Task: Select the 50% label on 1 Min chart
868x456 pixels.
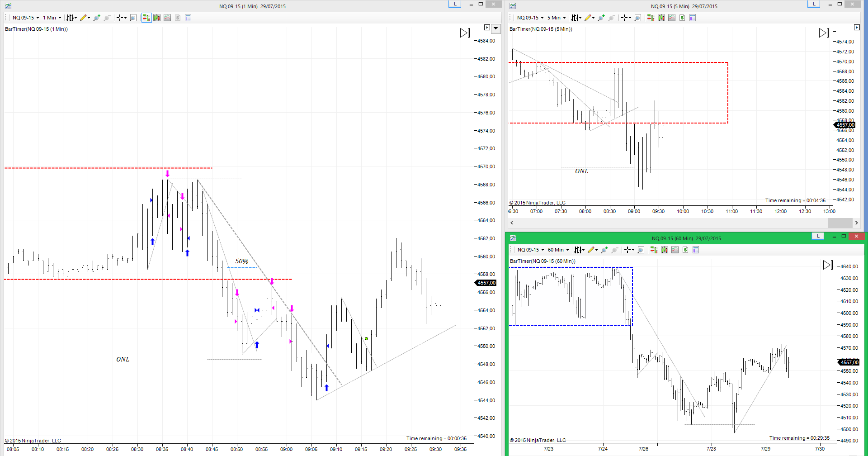Action: [242, 261]
